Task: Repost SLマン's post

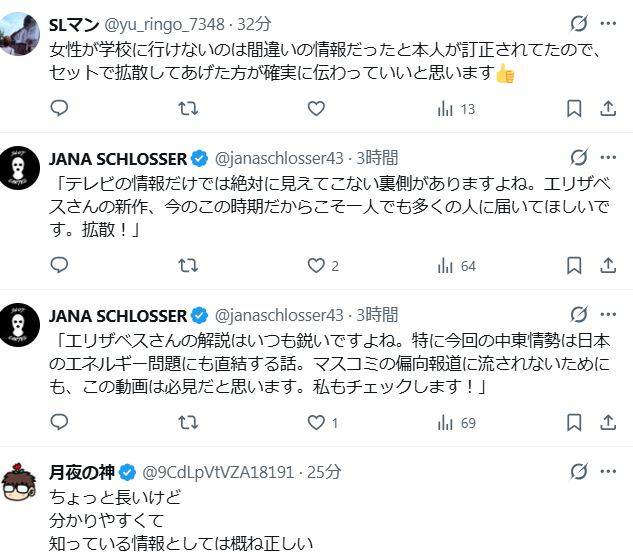Action: coord(187,109)
